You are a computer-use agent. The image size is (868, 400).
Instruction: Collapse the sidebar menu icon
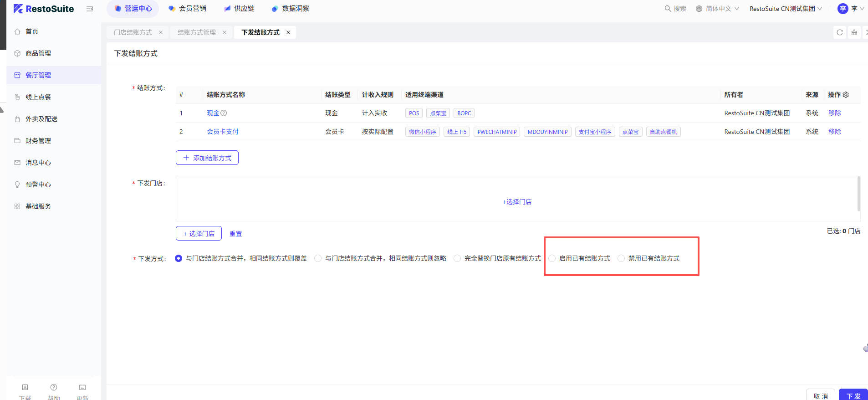point(90,9)
